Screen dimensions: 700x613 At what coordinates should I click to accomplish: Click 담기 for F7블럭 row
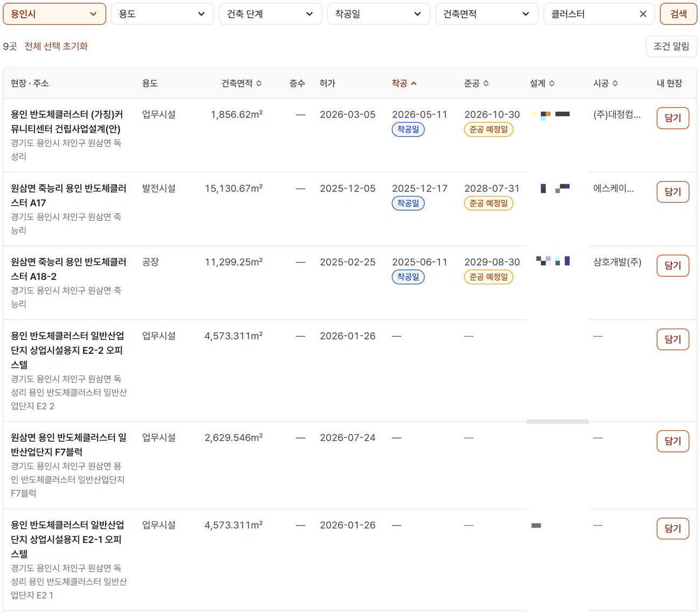point(673,441)
